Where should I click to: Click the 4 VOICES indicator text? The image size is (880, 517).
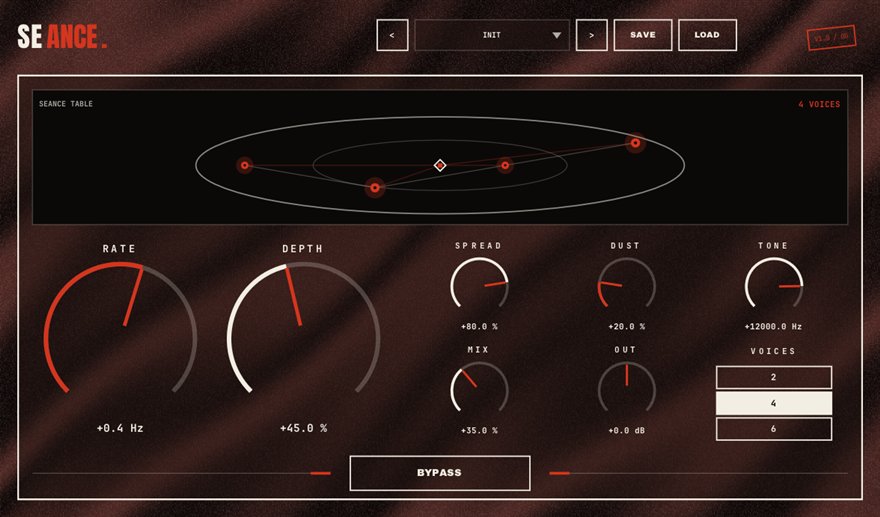pos(819,104)
